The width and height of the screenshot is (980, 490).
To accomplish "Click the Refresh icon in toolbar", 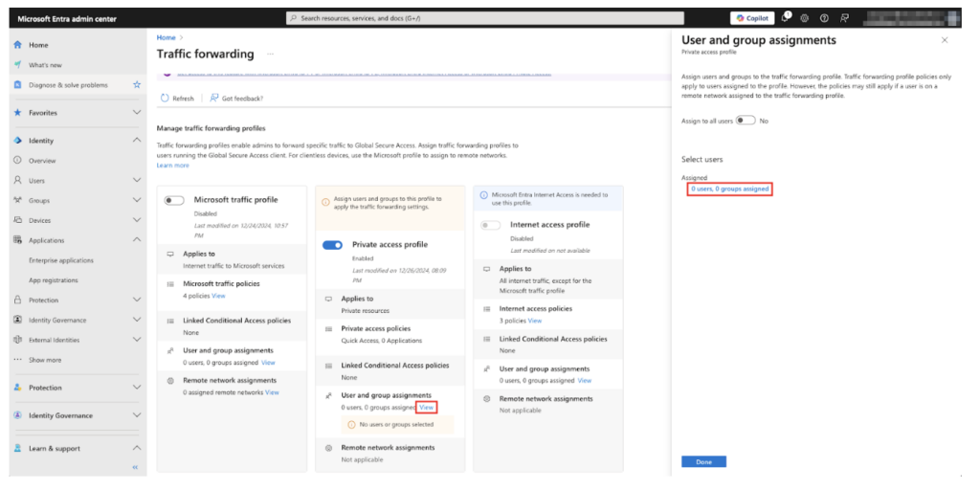I will tap(165, 99).
